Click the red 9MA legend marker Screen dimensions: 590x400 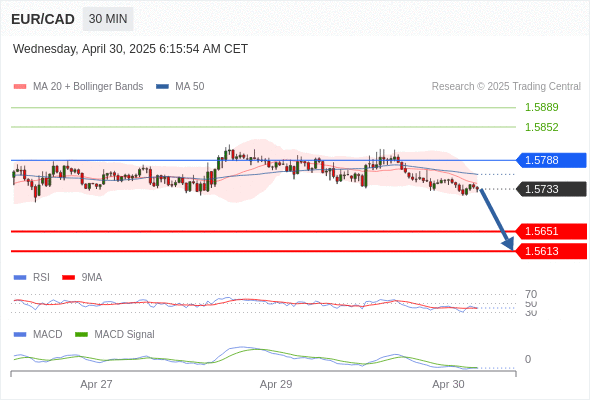coord(68,278)
